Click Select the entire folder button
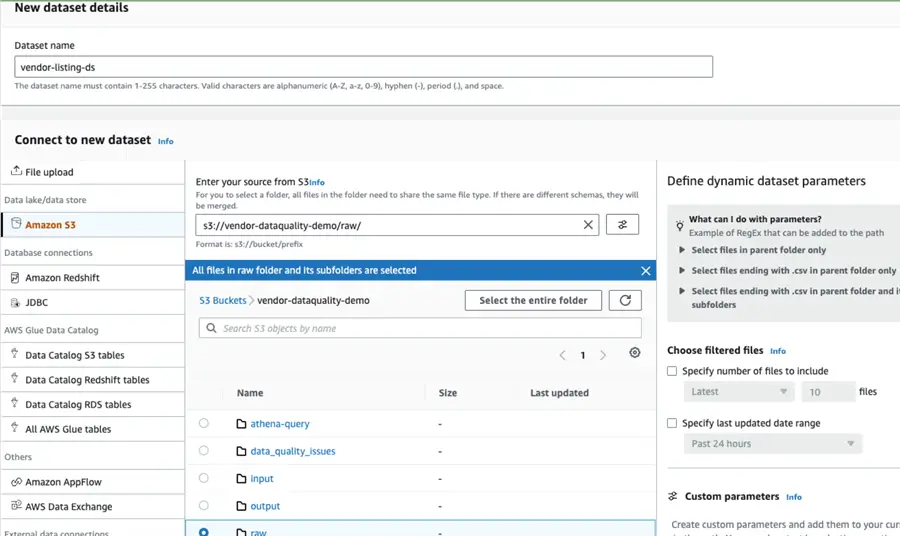900x536 pixels. [533, 300]
